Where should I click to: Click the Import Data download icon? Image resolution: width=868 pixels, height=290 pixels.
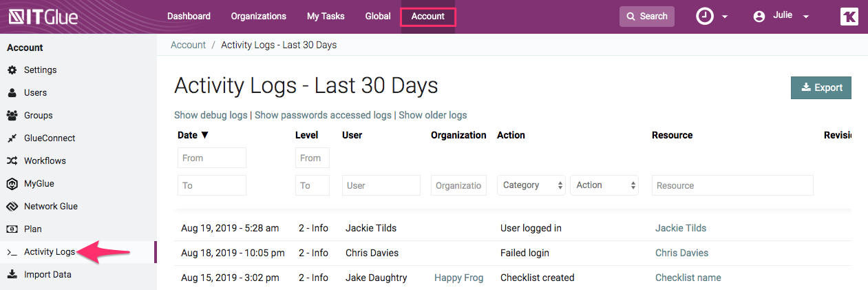(x=12, y=275)
